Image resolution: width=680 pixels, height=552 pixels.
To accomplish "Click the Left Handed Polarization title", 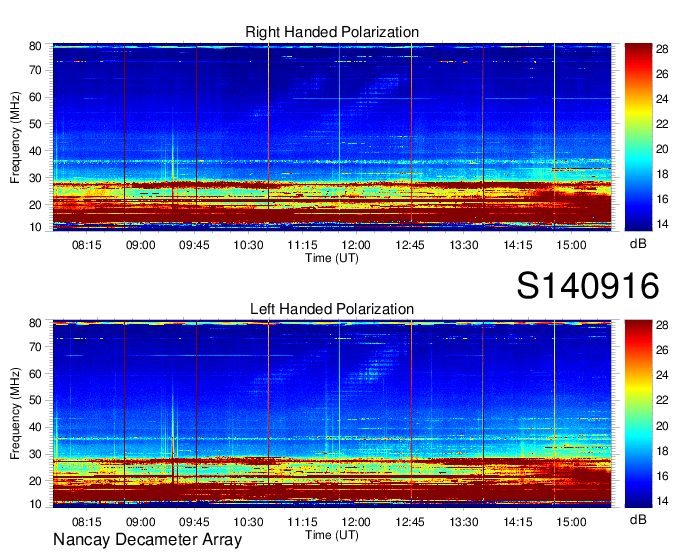I will click(332, 309).
